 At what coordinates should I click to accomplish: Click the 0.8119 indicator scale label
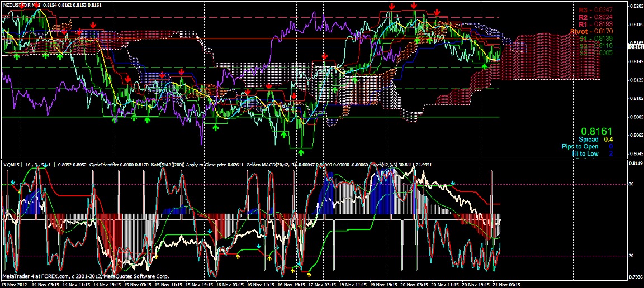coord(636,163)
